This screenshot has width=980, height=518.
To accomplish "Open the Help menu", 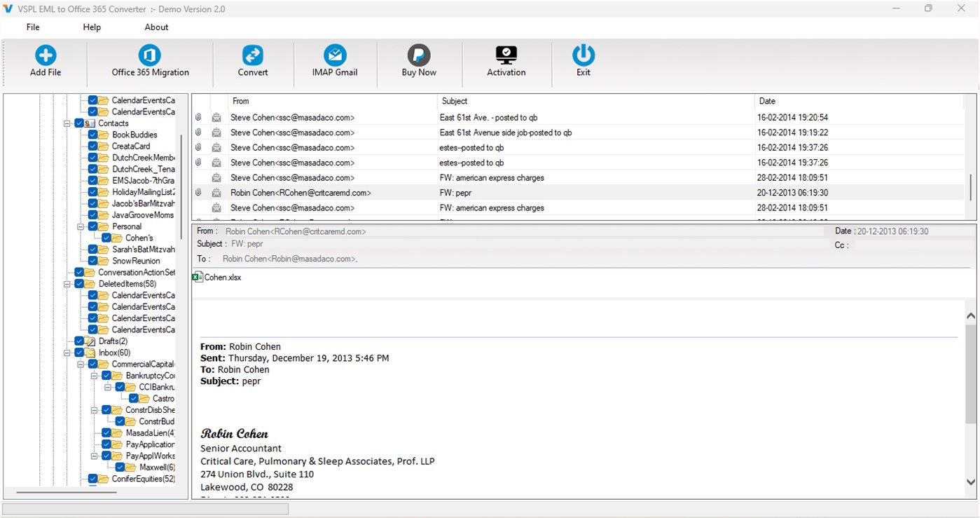I will 91,27.
